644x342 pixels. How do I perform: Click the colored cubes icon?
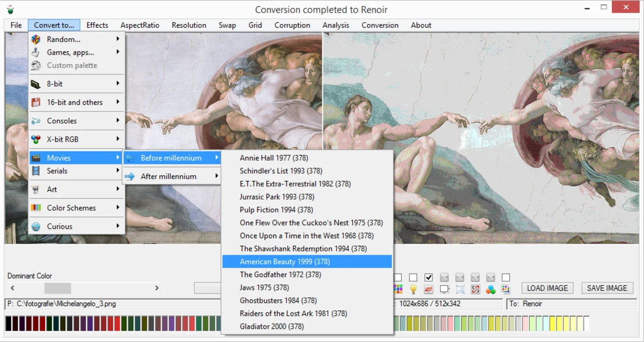(x=491, y=289)
